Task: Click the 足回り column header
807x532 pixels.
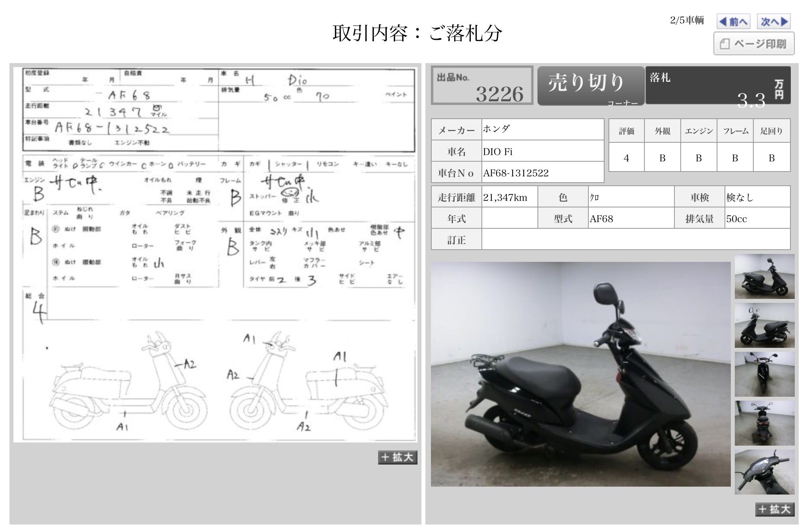Action: (771, 131)
